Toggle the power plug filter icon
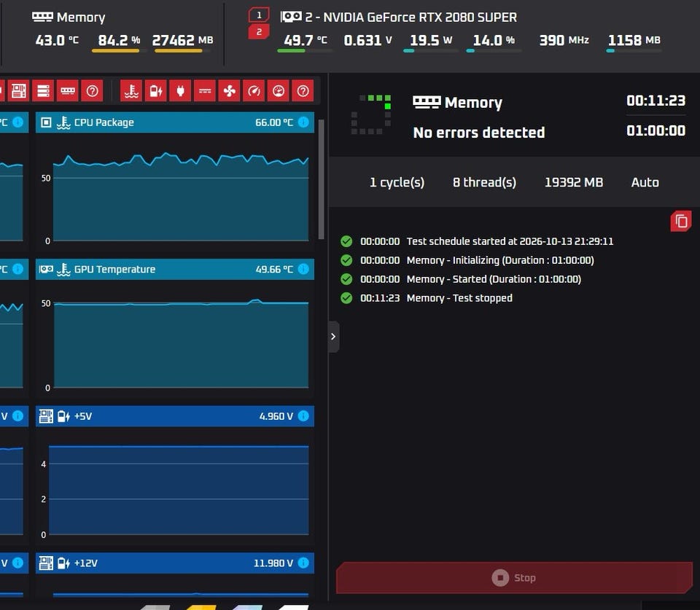The height and width of the screenshot is (610, 700). [180, 92]
